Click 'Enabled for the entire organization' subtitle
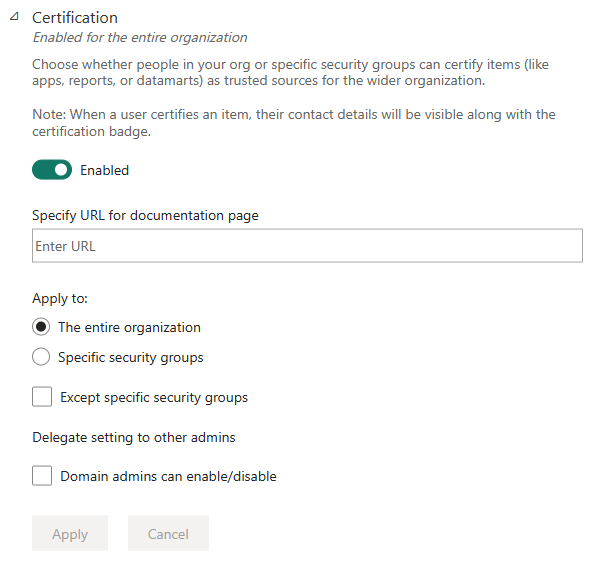The image size is (601, 564). (x=140, y=38)
